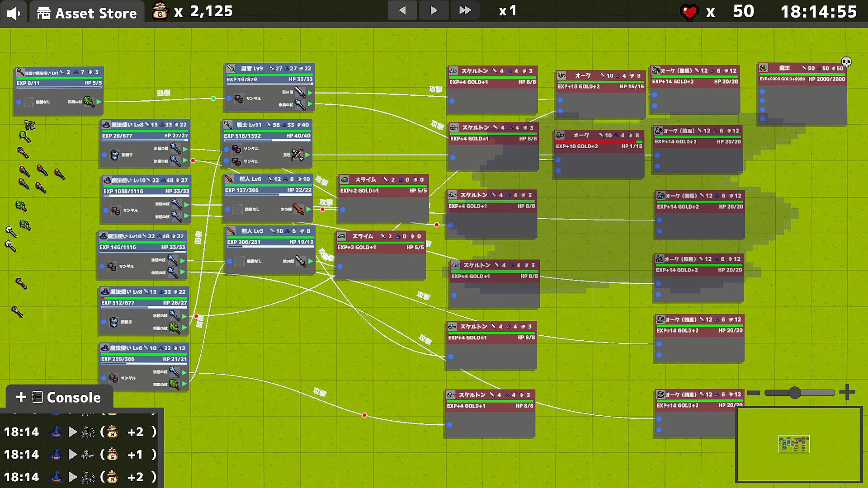
Task: Click the zoom slider handle
Action: (794, 393)
